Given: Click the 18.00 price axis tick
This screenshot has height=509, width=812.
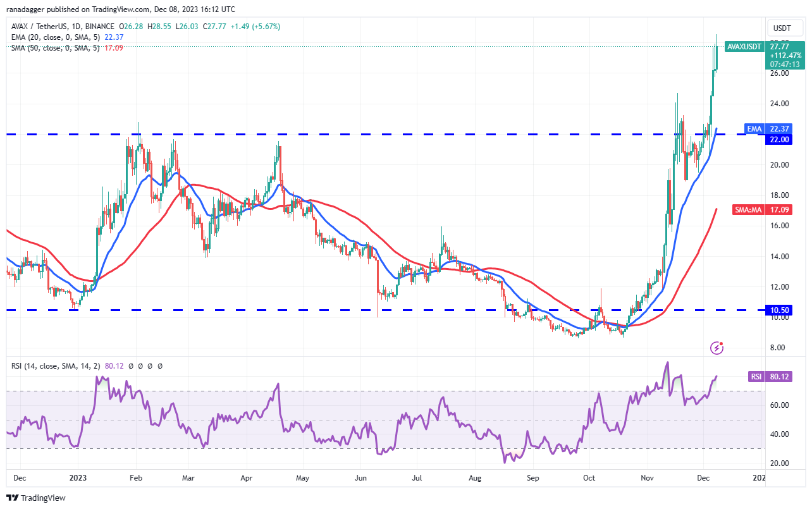Looking at the screenshot, I should coord(778,195).
